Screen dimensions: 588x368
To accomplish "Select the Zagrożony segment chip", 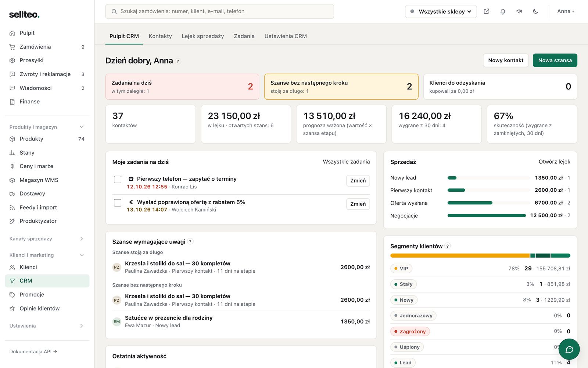I will [410, 331].
